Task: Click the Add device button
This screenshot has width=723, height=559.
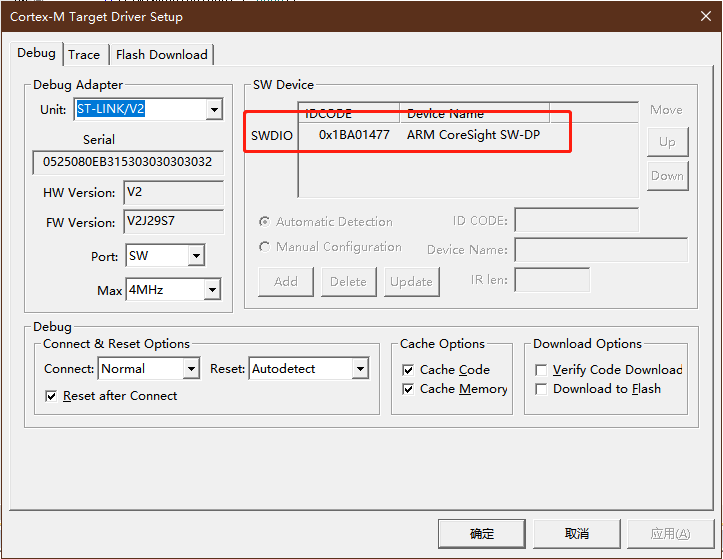Action: point(286,282)
